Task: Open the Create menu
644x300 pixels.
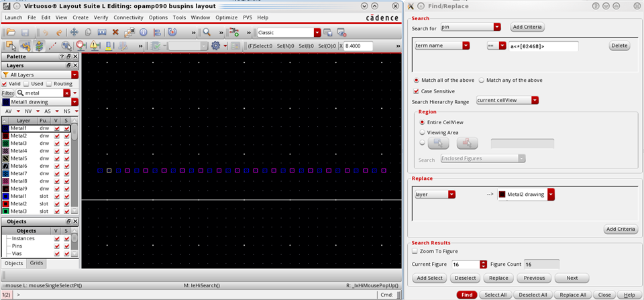Action: tap(80, 17)
